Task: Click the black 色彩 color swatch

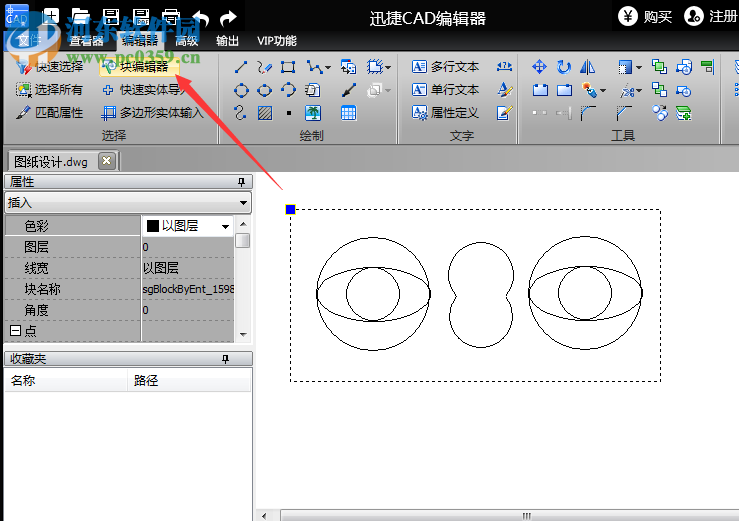Action: coord(153,226)
